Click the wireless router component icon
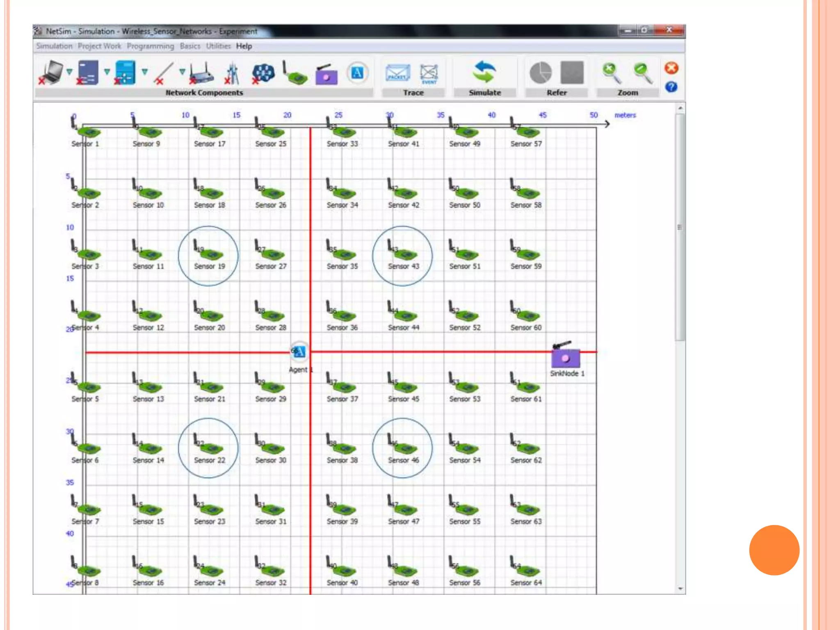The height and width of the screenshot is (630, 840). pos(202,74)
